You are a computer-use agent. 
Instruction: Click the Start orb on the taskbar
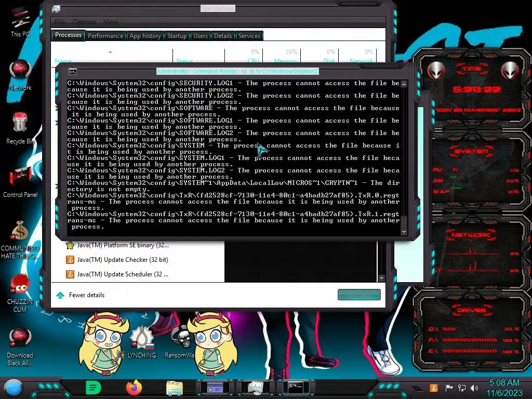(x=14, y=388)
